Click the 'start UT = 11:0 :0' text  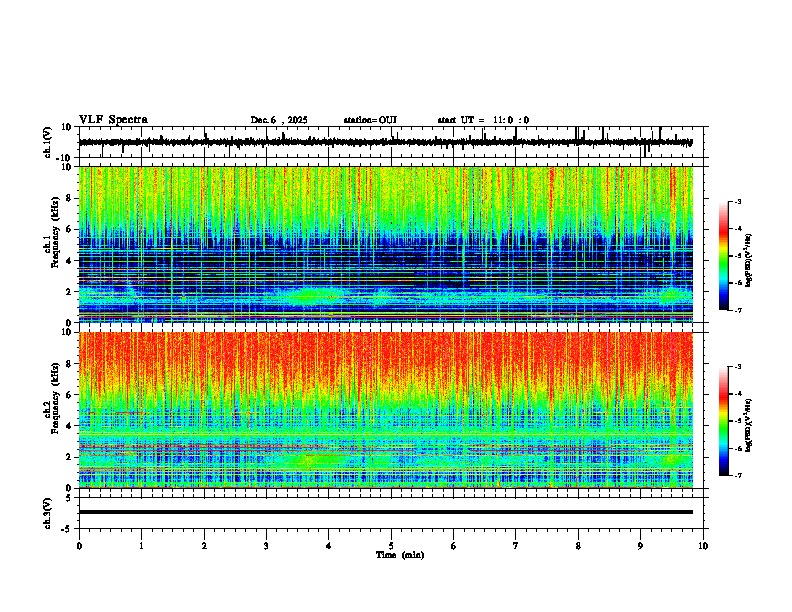click(483, 120)
